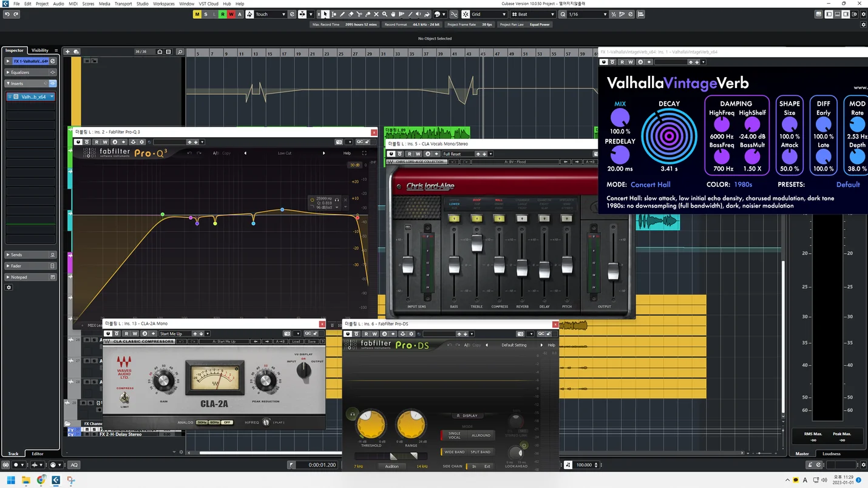Toggle global Mute M button in toolbar
The image size is (868, 488).
pos(197,14)
